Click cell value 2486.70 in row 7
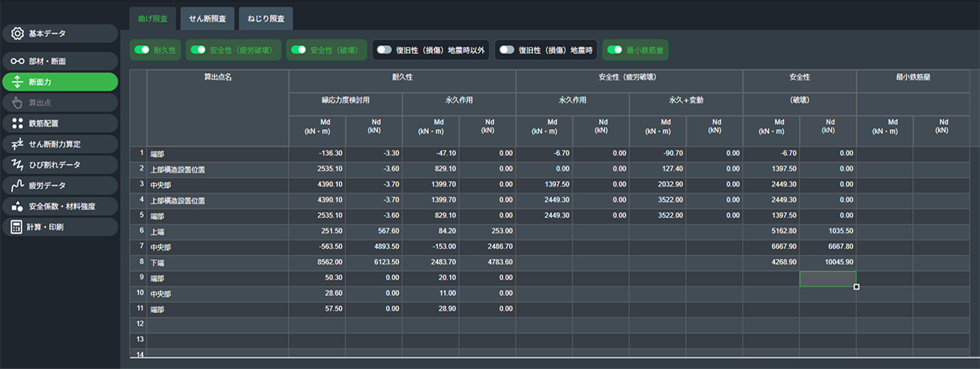Viewport: 980px width, 369px height. (x=488, y=247)
